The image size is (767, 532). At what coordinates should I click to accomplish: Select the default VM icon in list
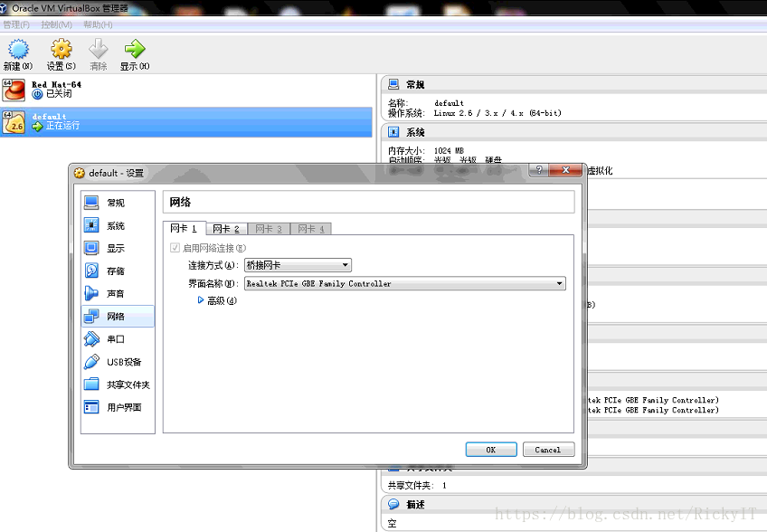coord(14,122)
